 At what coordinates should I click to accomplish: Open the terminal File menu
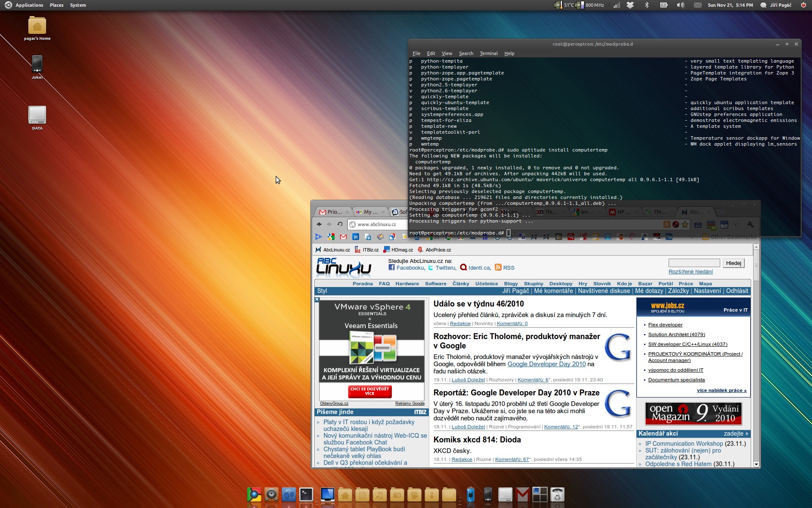[x=417, y=53]
